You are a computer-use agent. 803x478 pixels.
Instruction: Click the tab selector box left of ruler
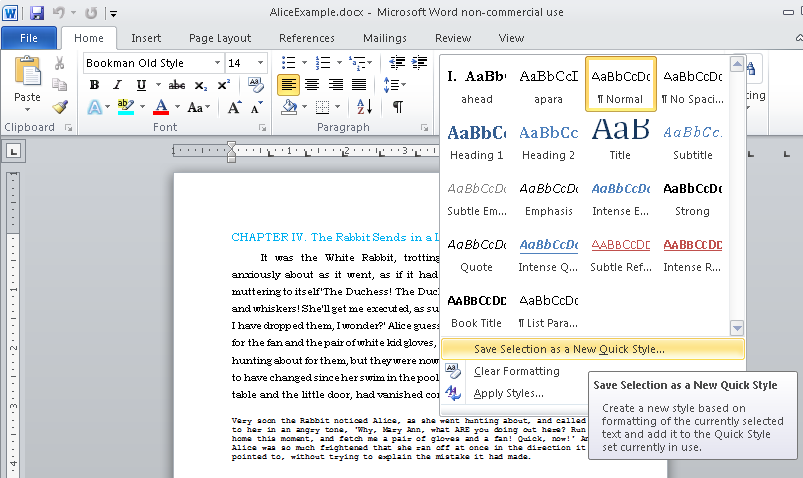[x=14, y=151]
